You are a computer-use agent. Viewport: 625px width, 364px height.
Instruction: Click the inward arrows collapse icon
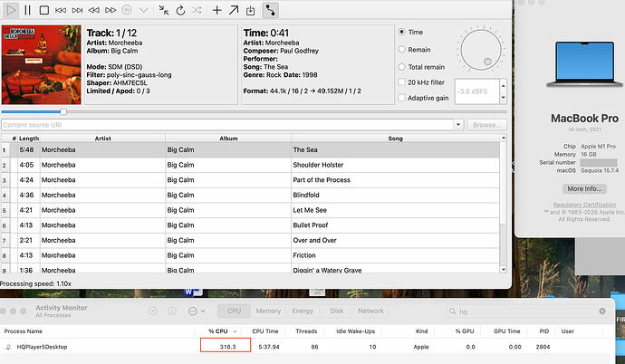click(x=163, y=10)
